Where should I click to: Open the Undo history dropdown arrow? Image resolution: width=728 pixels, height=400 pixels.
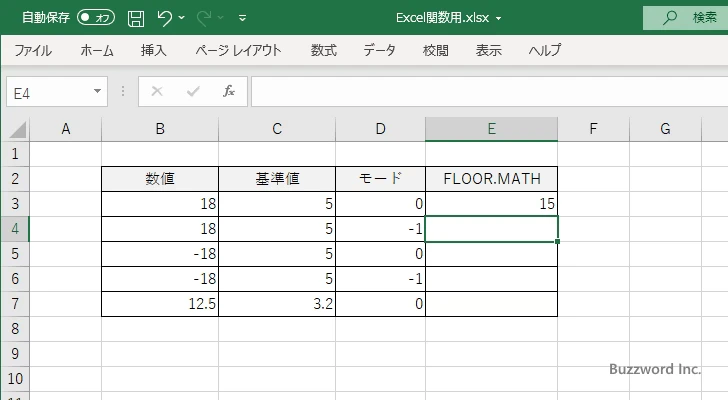point(182,18)
